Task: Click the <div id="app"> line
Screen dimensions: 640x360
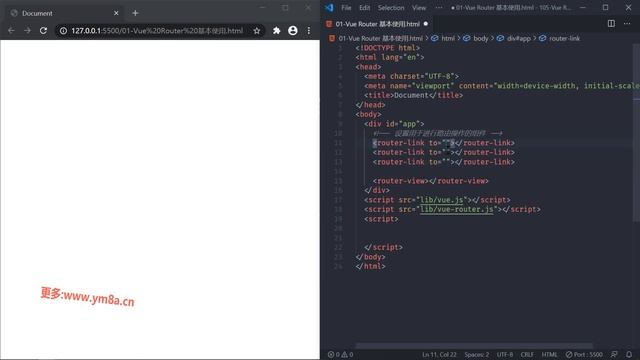Action: pyautogui.click(x=394, y=124)
